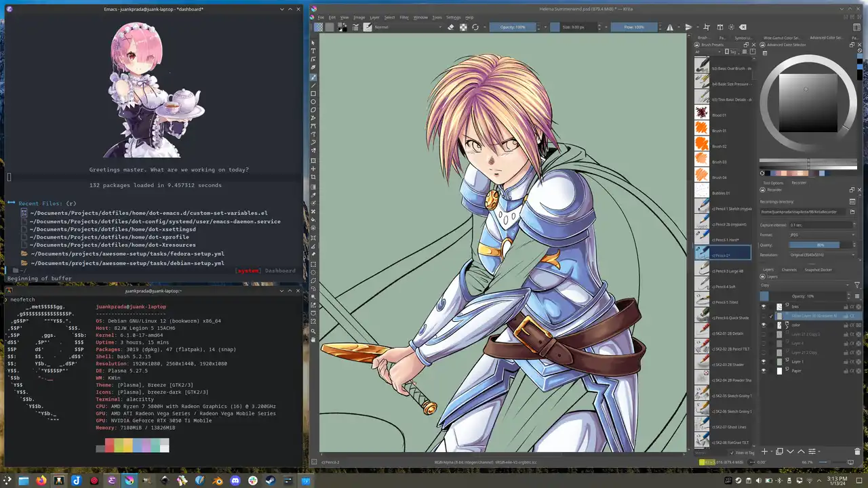Expand the add layer options arrow
868x488 pixels.
point(771,451)
